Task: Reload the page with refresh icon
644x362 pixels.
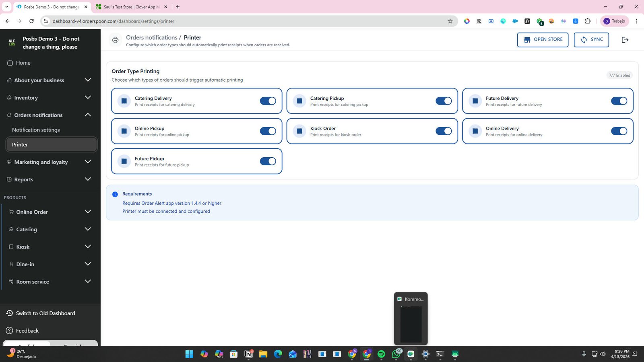Action: tap(32, 21)
